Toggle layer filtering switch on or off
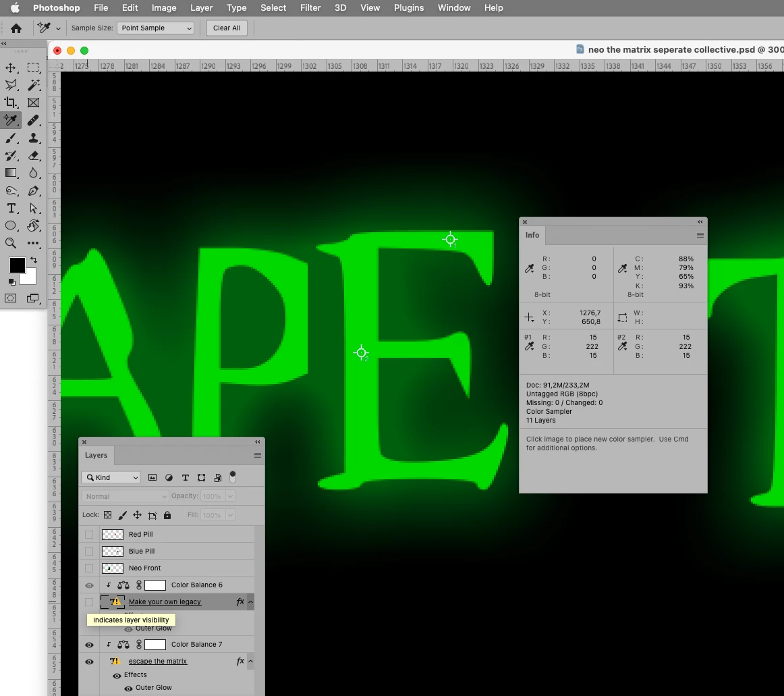 point(233,477)
